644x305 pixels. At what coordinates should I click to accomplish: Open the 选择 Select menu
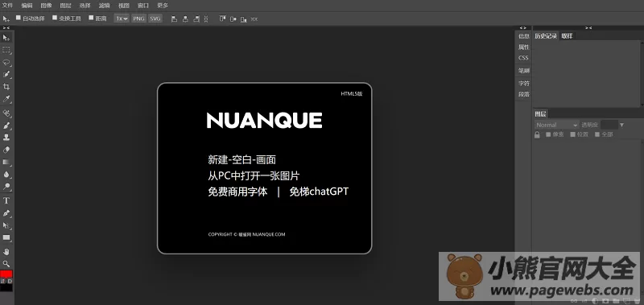click(85, 6)
